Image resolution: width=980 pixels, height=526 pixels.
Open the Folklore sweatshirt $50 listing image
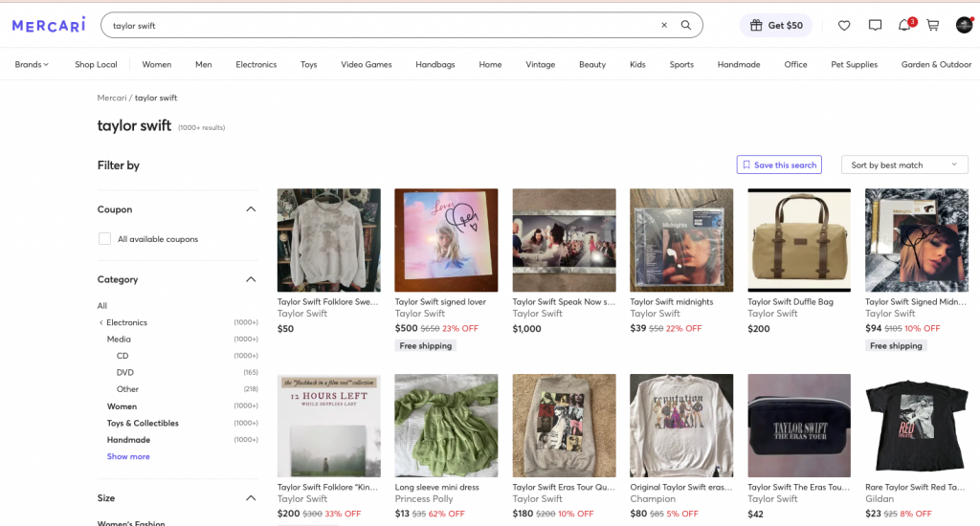[329, 240]
